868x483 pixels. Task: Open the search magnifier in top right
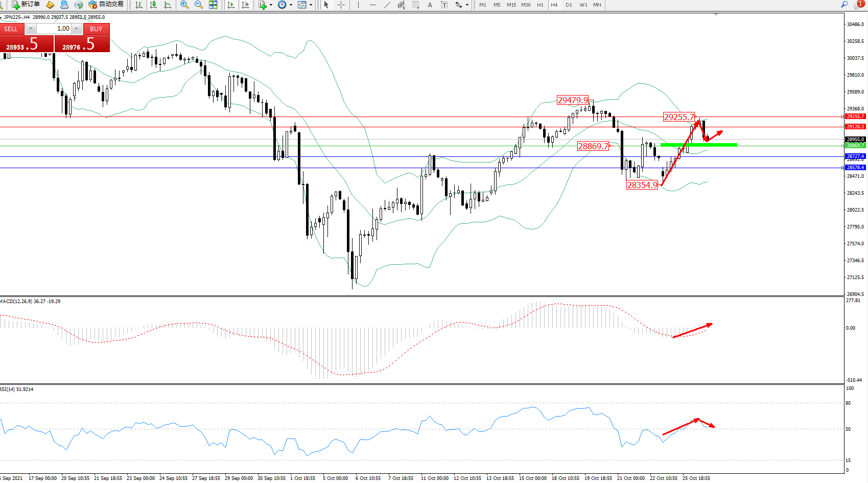click(844, 5)
